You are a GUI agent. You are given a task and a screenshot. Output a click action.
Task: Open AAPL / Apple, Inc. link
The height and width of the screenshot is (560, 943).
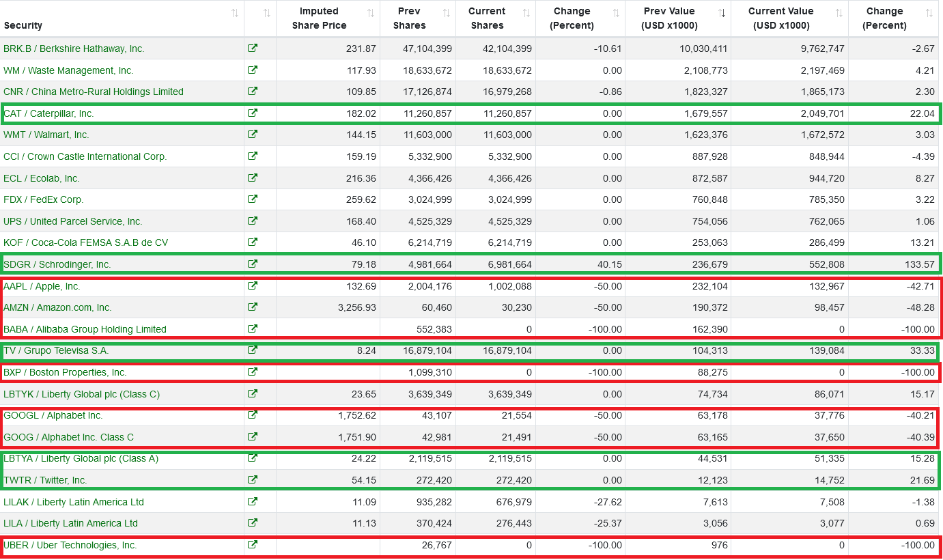click(x=42, y=286)
